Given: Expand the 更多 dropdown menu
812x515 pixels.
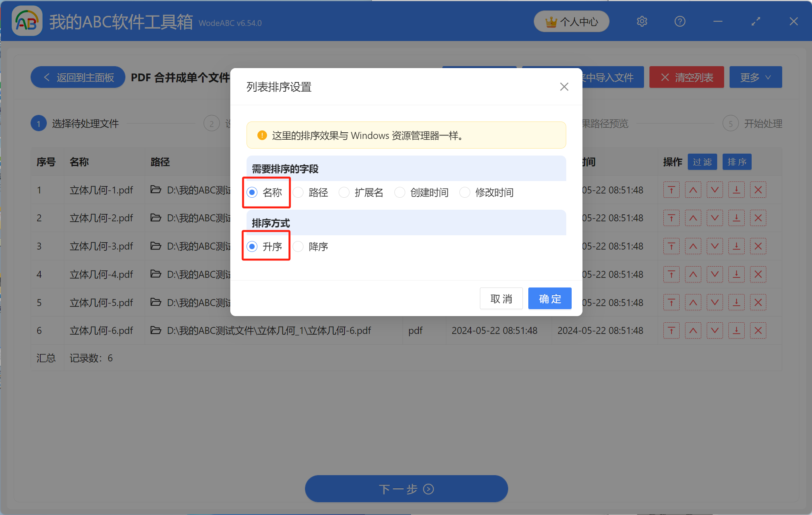Looking at the screenshot, I should pos(755,77).
